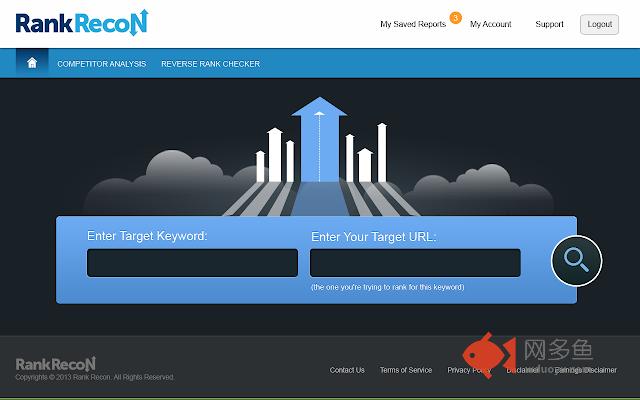640x400 pixels.
Task: Open My Saved Reports
Action: click(x=413, y=24)
